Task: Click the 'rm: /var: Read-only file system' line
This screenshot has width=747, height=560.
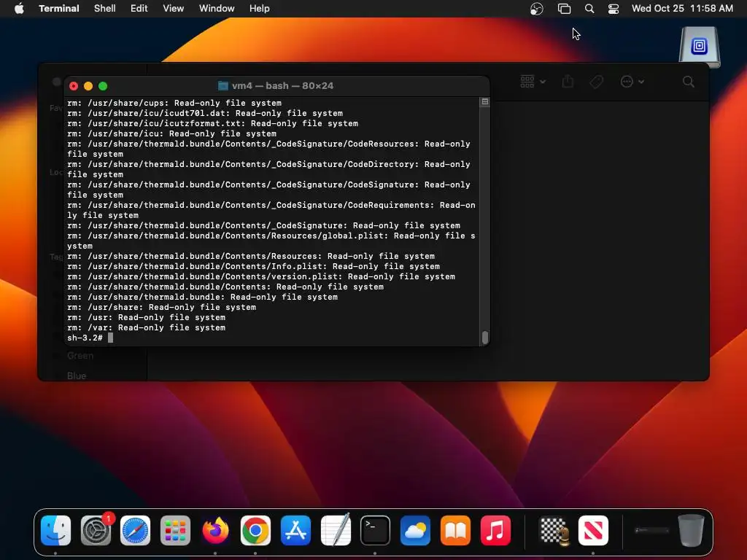Action: click(146, 327)
